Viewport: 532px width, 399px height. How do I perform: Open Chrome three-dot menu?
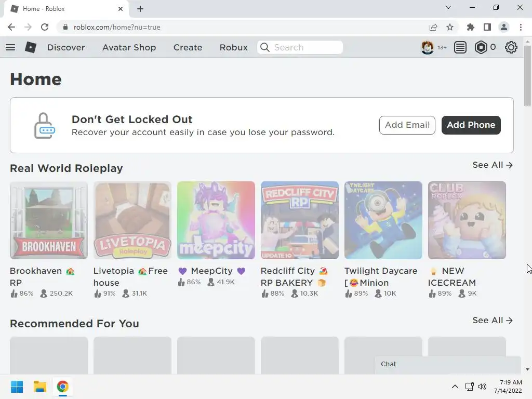521,27
